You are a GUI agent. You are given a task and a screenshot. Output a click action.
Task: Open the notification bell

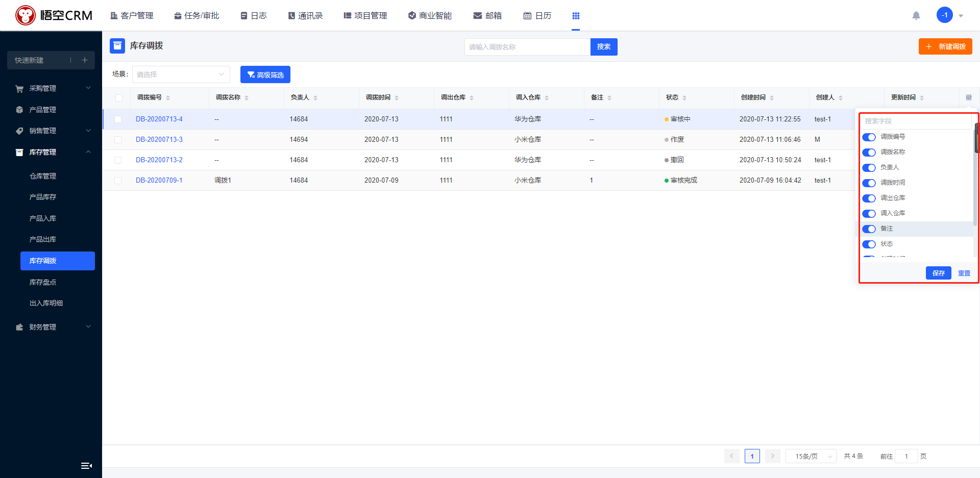click(916, 15)
